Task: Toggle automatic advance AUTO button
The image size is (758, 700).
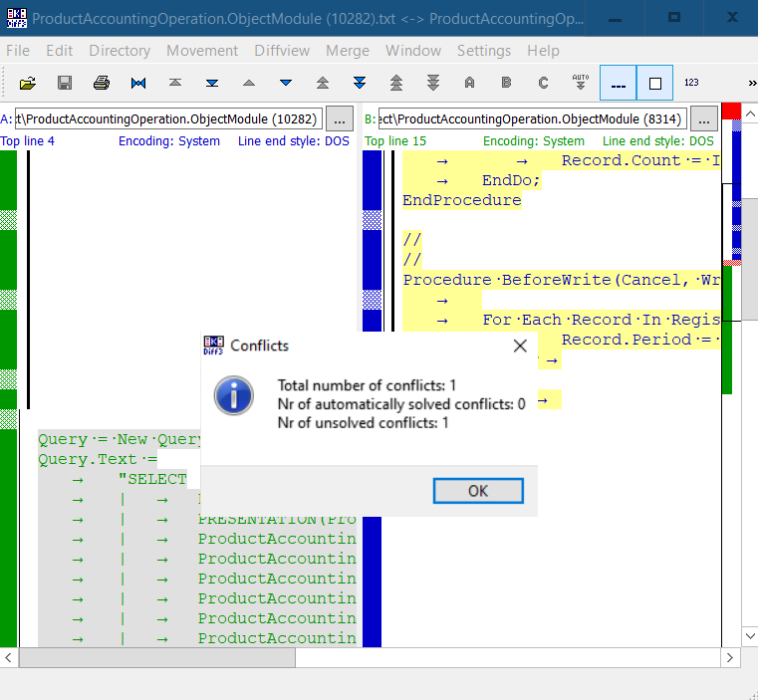Action: coord(581,84)
